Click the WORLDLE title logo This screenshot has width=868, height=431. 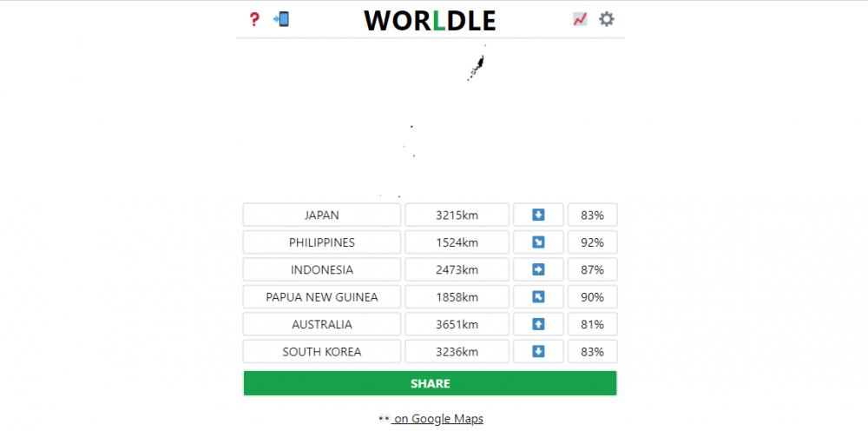tap(430, 20)
